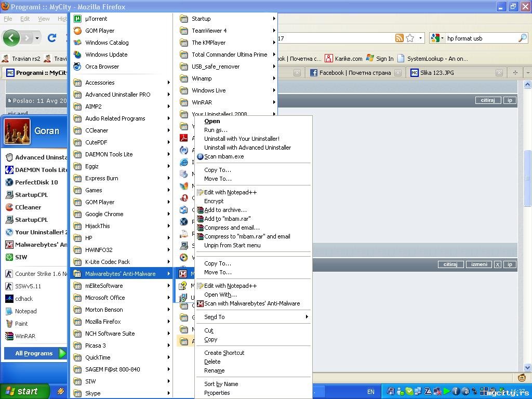Expand the Startup folder
Screen dimensions: 532x399
[x=228, y=19]
